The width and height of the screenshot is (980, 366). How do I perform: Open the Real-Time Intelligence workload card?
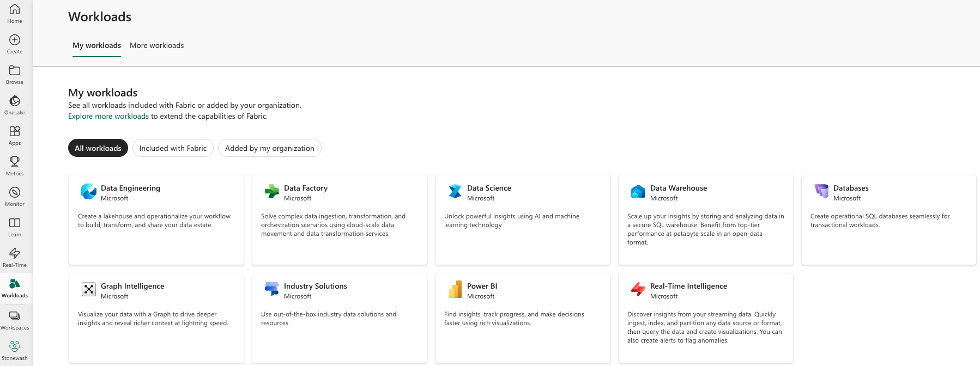pos(705,318)
